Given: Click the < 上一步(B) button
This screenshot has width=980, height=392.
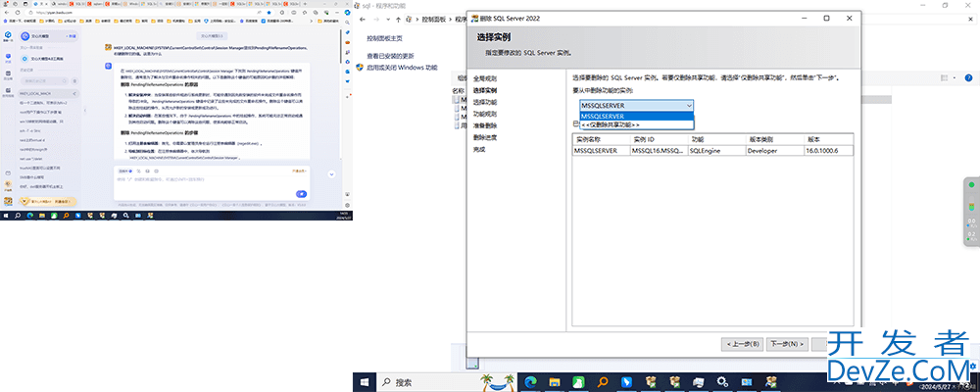Looking at the screenshot, I should (x=743, y=344).
